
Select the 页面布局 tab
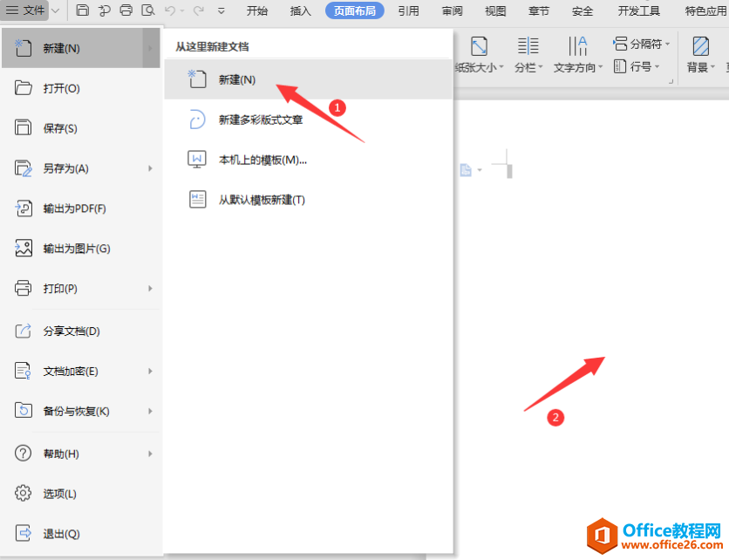(x=355, y=10)
